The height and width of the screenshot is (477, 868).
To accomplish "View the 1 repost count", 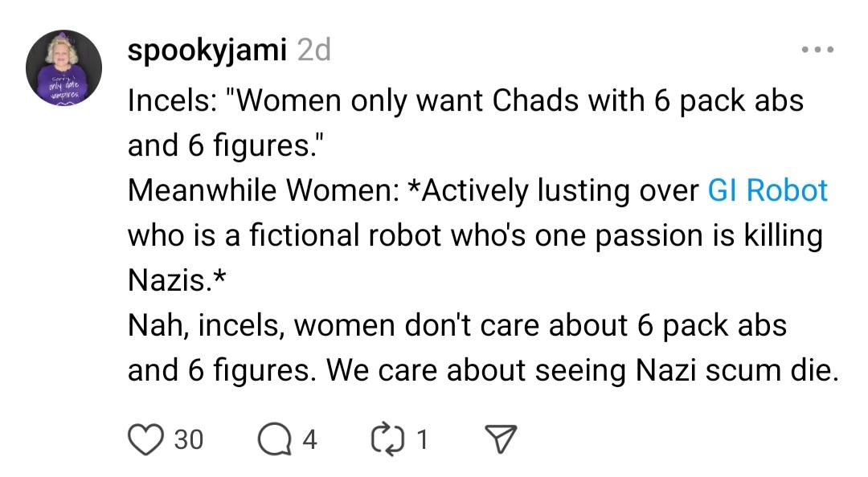I will (x=422, y=439).
